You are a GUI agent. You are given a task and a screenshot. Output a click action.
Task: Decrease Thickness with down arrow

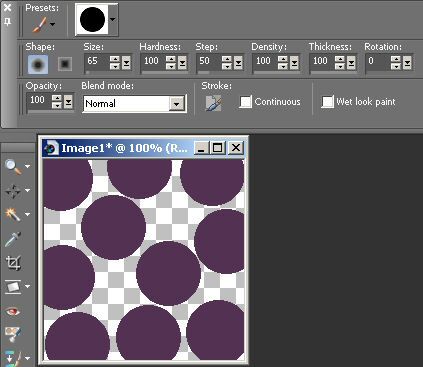coord(340,66)
